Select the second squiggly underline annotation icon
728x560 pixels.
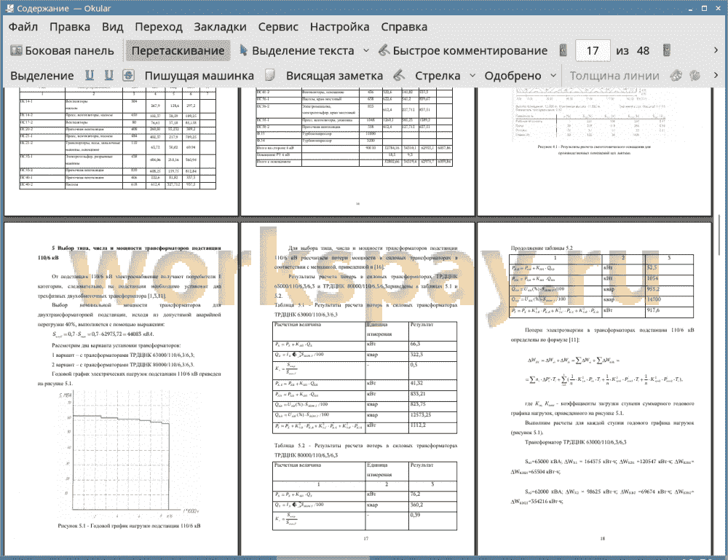point(108,75)
